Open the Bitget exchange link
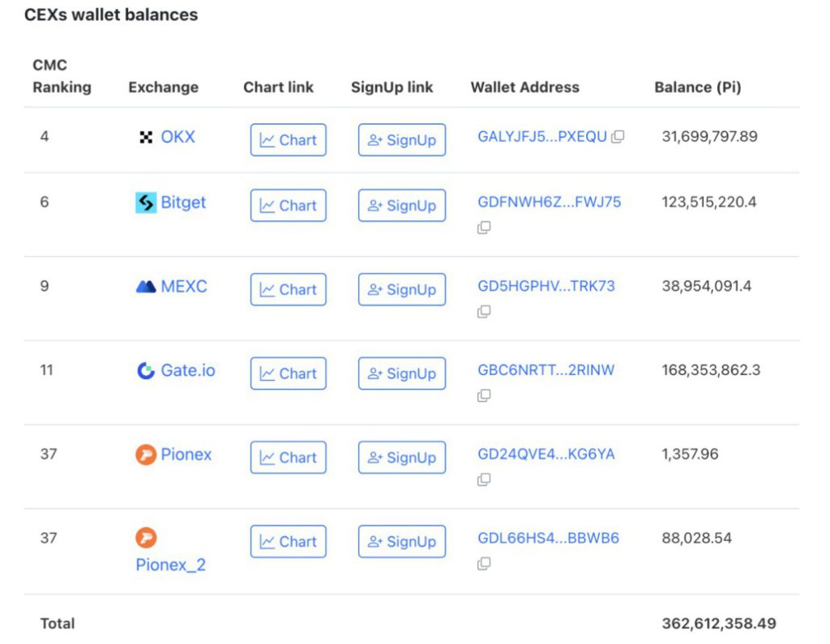830x644 pixels. [183, 203]
